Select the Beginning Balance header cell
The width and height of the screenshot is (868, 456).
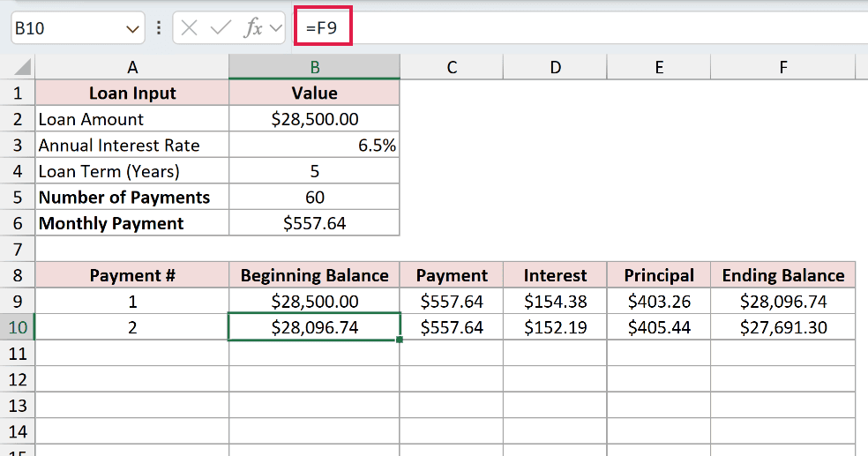(x=314, y=275)
